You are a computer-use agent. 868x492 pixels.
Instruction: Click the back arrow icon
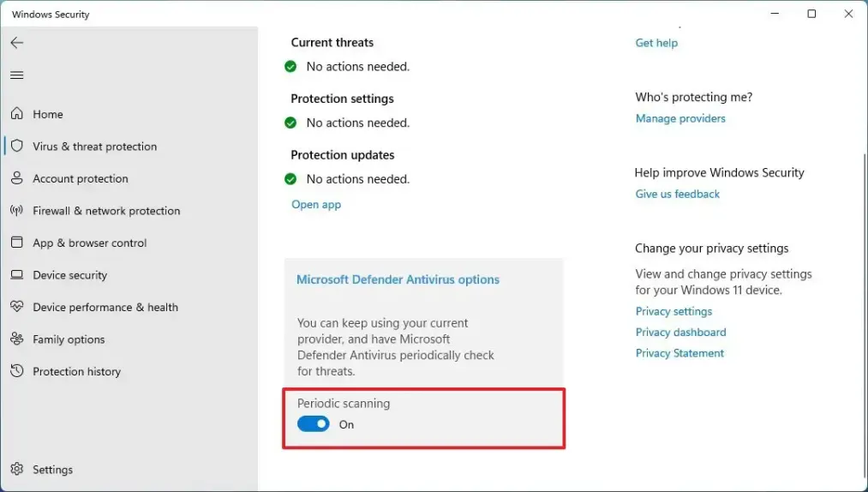[16, 43]
